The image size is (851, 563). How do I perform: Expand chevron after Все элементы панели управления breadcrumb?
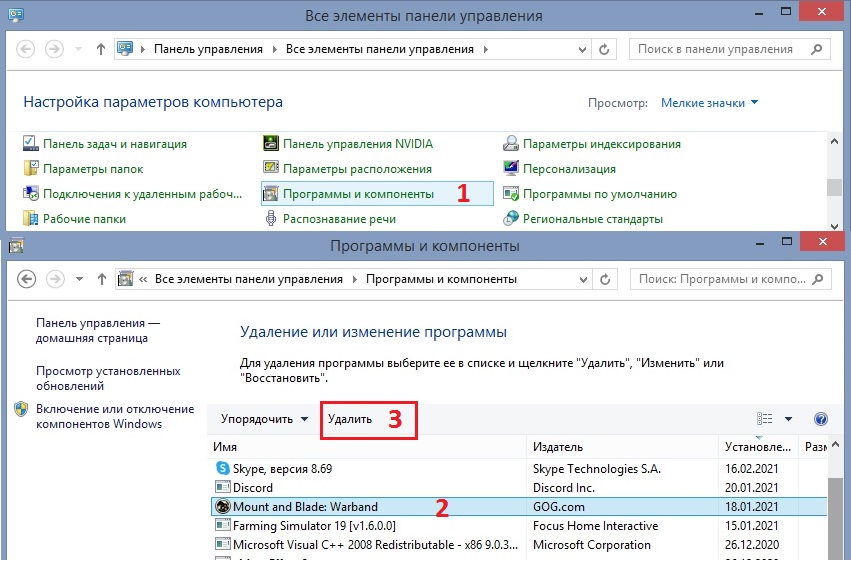pos(486,49)
